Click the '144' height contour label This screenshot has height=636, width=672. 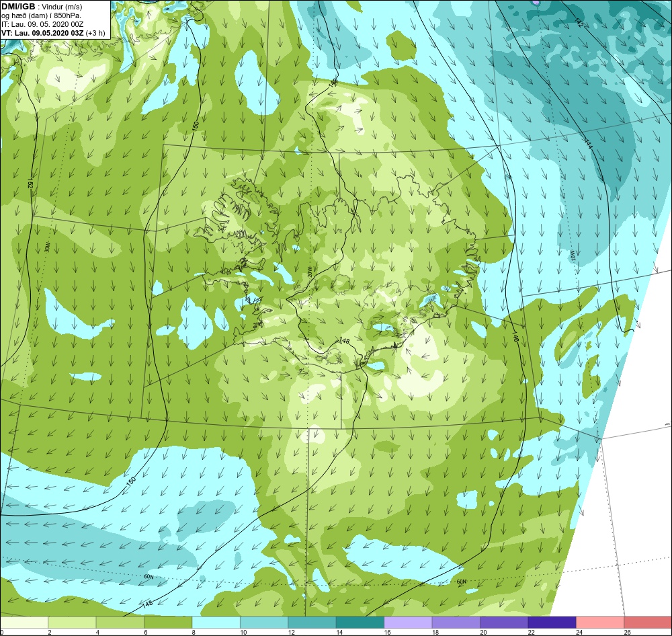click(x=588, y=145)
